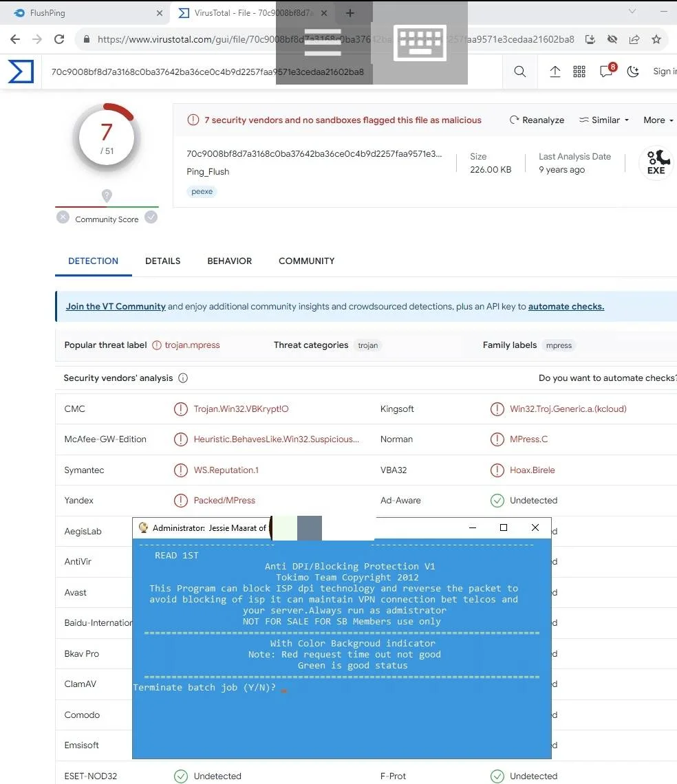Click the install app icon in address bar

(590, 39)
